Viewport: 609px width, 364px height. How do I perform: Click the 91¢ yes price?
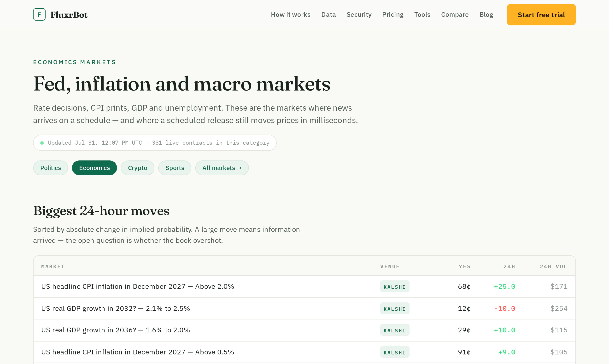click(464, 352)
